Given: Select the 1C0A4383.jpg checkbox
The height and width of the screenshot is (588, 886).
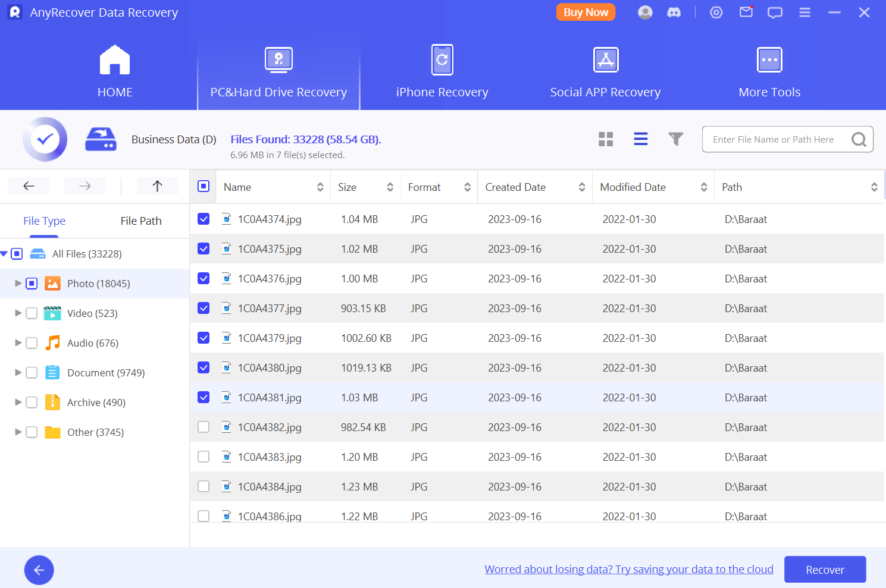Looking at the screenshot, I should tap(203, 457).
